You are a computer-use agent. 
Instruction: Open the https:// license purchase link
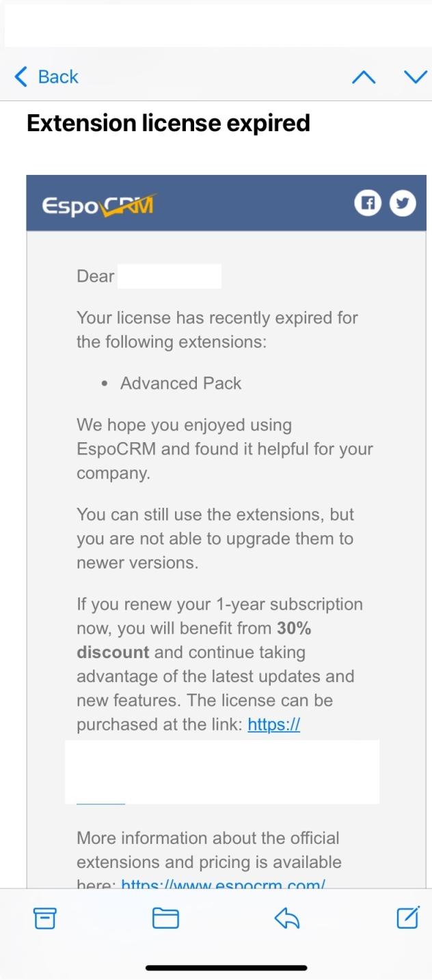tap(273, 724)
